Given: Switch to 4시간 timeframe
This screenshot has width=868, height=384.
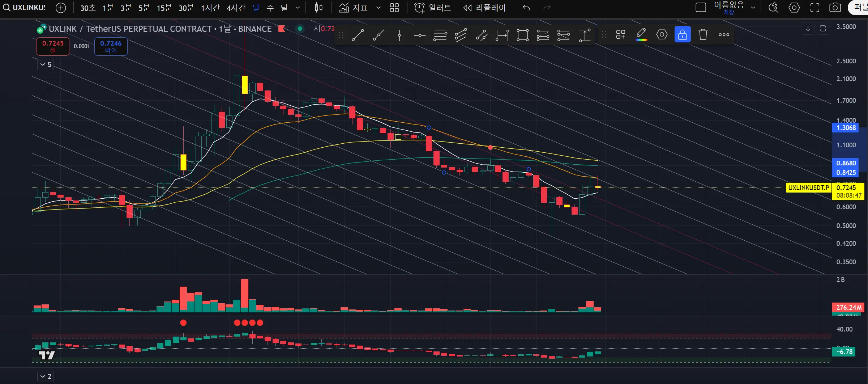Looking at the screenshot, I should point(236,8).
